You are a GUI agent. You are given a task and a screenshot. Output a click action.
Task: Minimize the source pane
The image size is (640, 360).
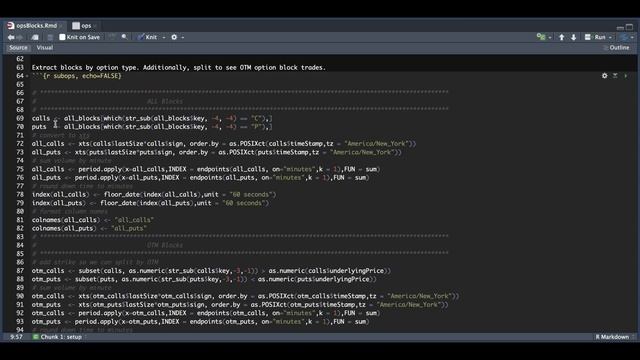(x=620, y=27)
